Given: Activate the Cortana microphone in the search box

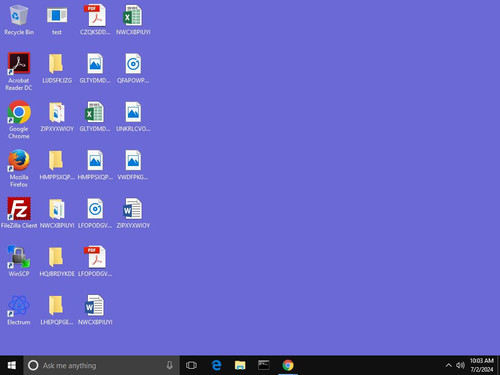Looking at the screenshot, I should (x=170, y=365).
